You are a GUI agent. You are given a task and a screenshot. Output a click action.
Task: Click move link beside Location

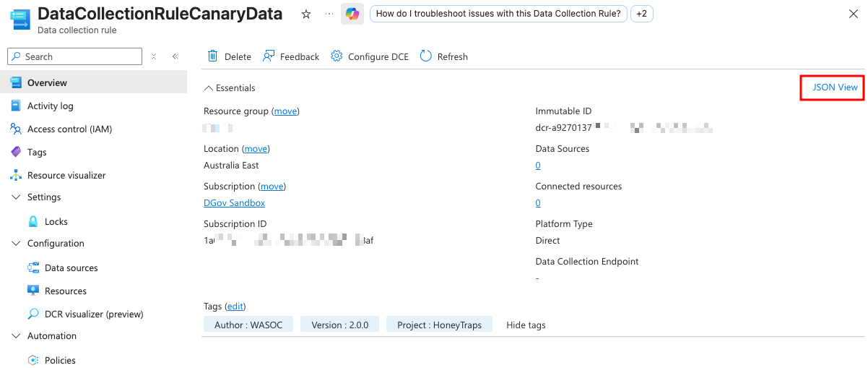click(x=256, y=148)
